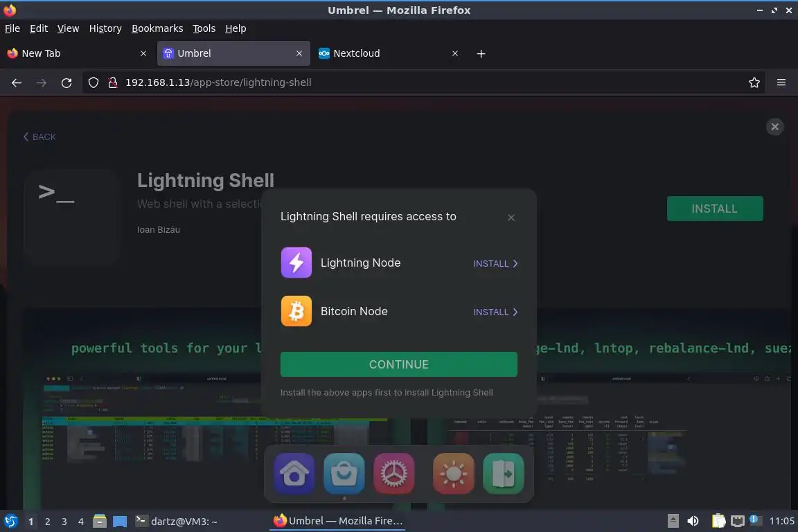Install Bitcoin Node from the dialog
The width and height of the screenshot is (798, 532).
point(495,312)
